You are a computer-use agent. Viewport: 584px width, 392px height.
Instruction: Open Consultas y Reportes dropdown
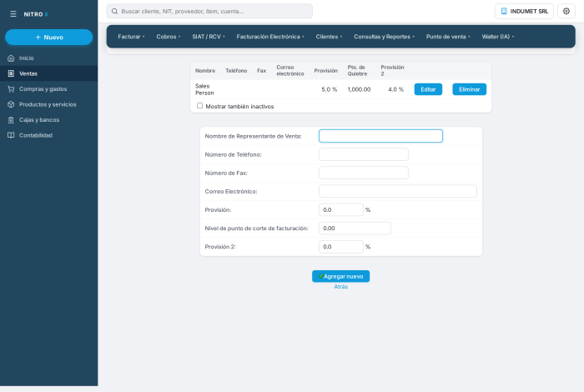coord(384,37)
